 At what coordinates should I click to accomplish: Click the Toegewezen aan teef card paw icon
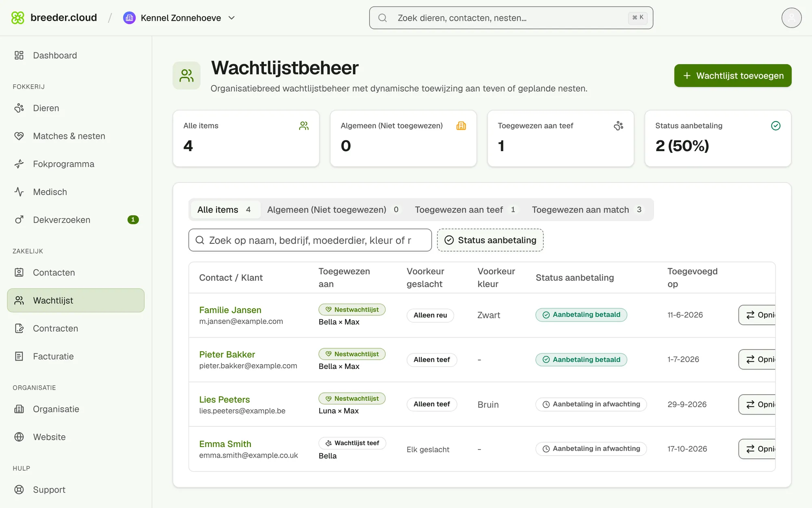coord(618,126)
